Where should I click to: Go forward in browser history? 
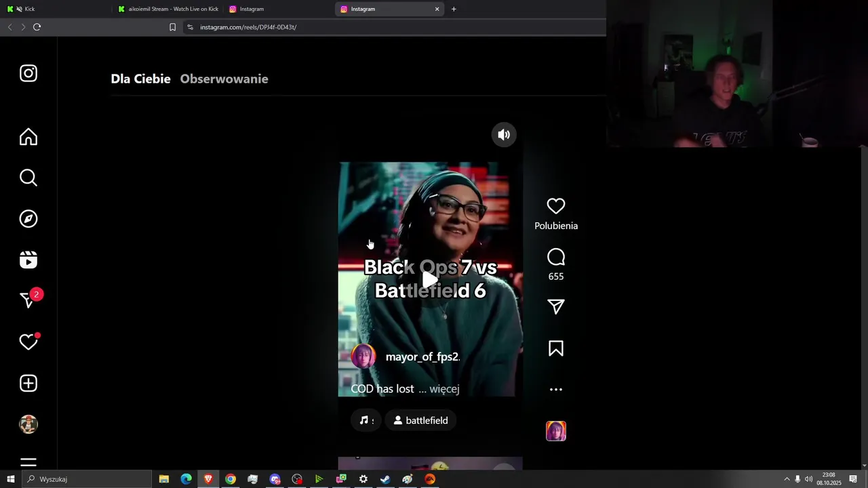click(x=23, y=27)
